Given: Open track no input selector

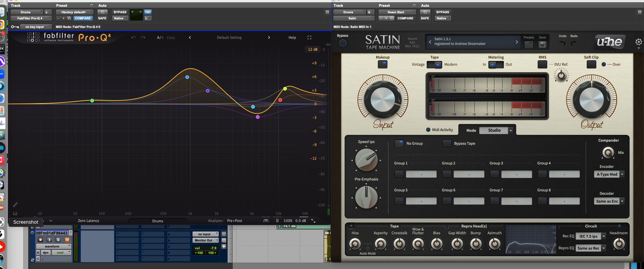Looking at the screenshot, I should click(x=206, y=234).
